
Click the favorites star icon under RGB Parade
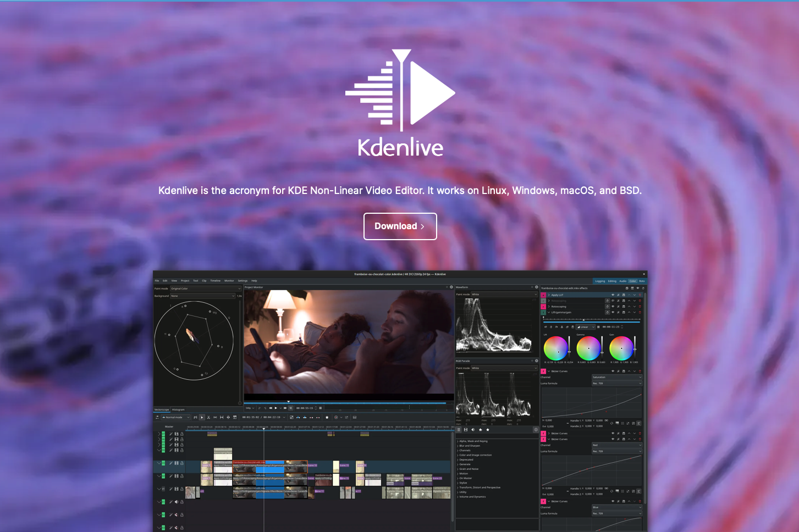487,430
